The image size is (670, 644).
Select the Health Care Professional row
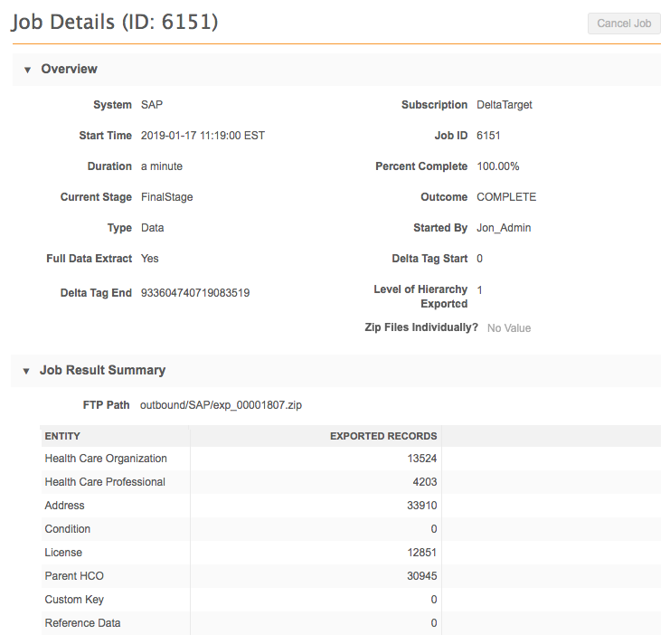[x=105, y=482]
